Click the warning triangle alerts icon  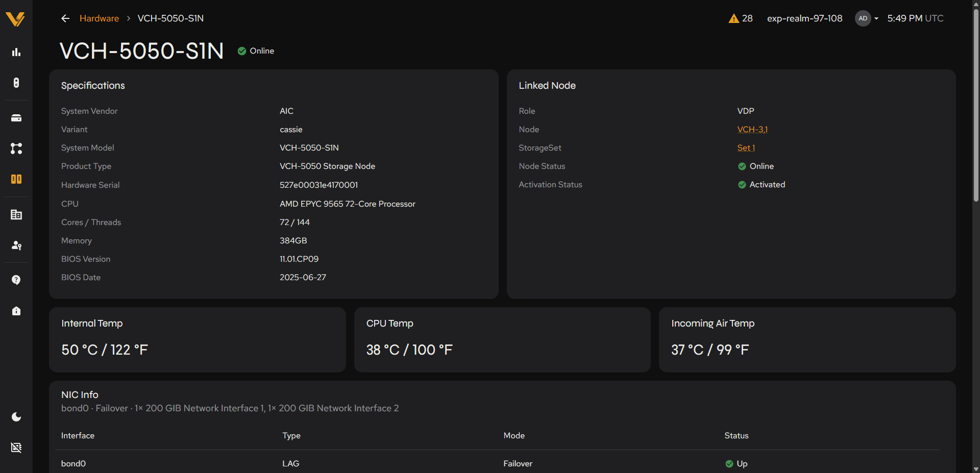[733, 18]
